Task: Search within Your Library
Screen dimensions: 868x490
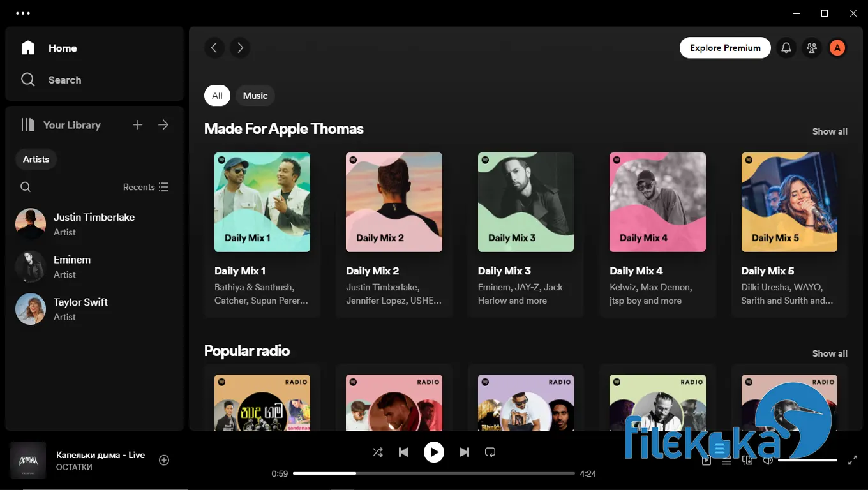Action: click(26, 187)
